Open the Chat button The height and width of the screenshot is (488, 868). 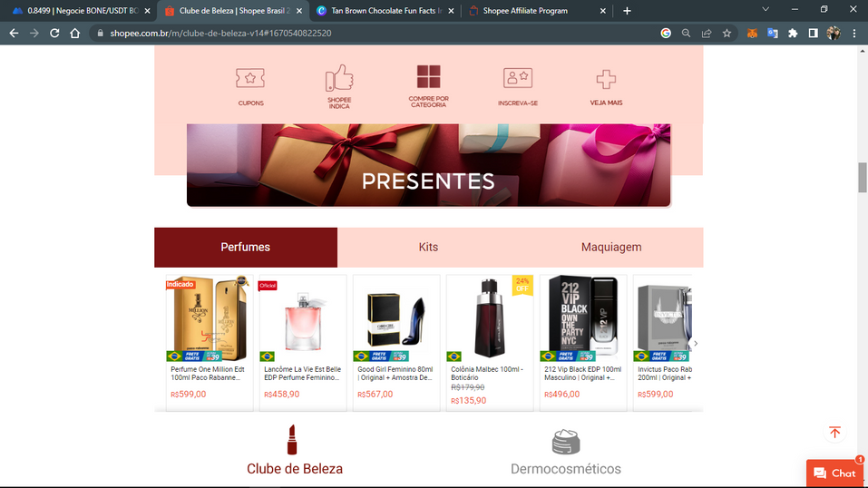[x=834, y=473]
